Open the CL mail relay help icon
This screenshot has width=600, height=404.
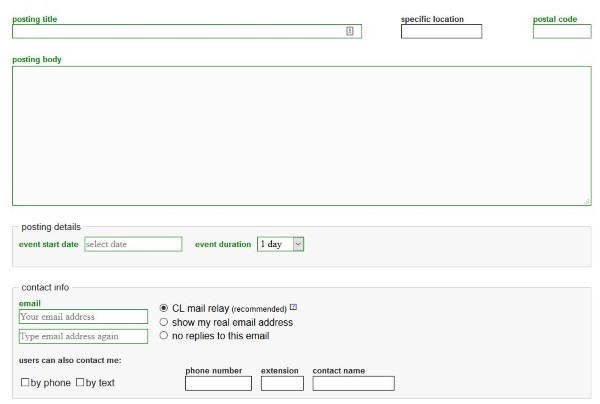point(294,308)
